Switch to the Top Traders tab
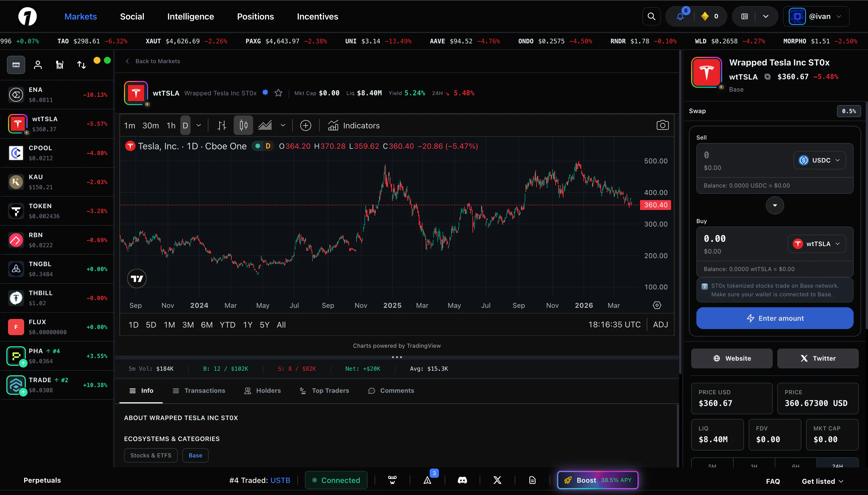 pyautogui.click(x=324, y=390)
